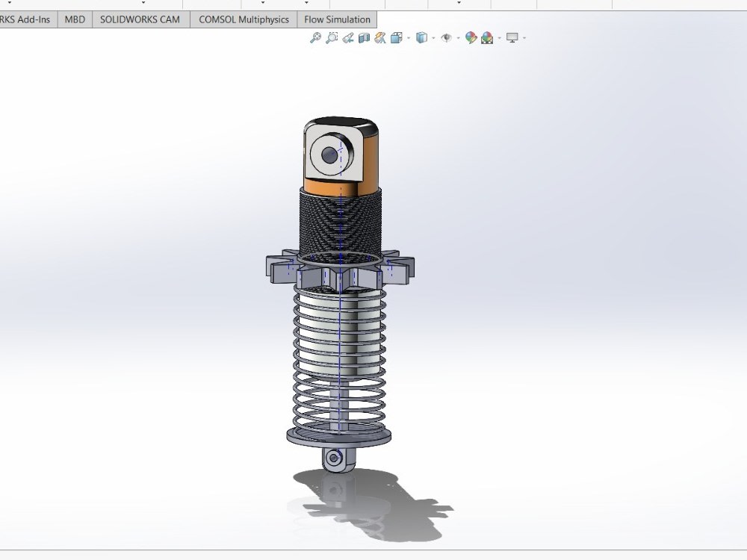
Task: Click the Previous View icon
Action: point(348,37)
